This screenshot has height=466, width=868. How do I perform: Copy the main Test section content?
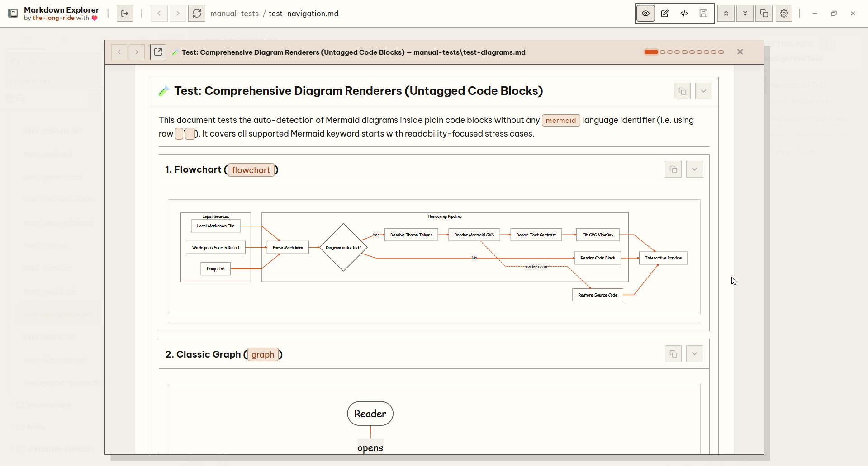[x=682, y=91]
